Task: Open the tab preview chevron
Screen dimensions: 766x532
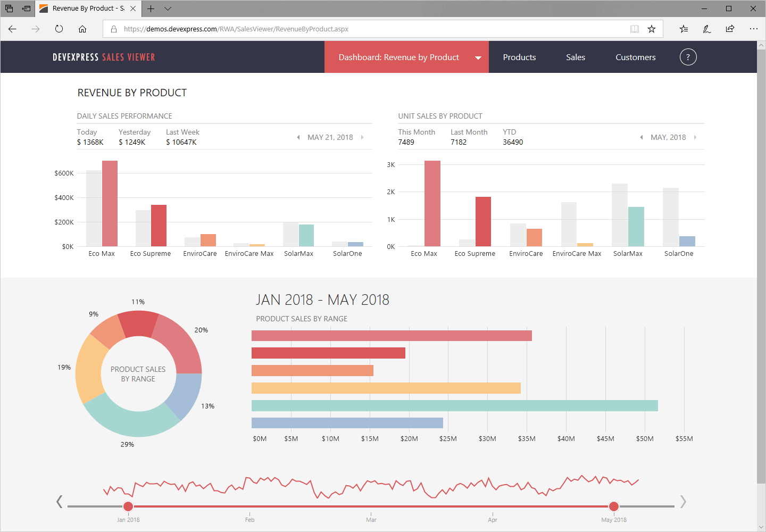Action: click(x=168, y=9)
